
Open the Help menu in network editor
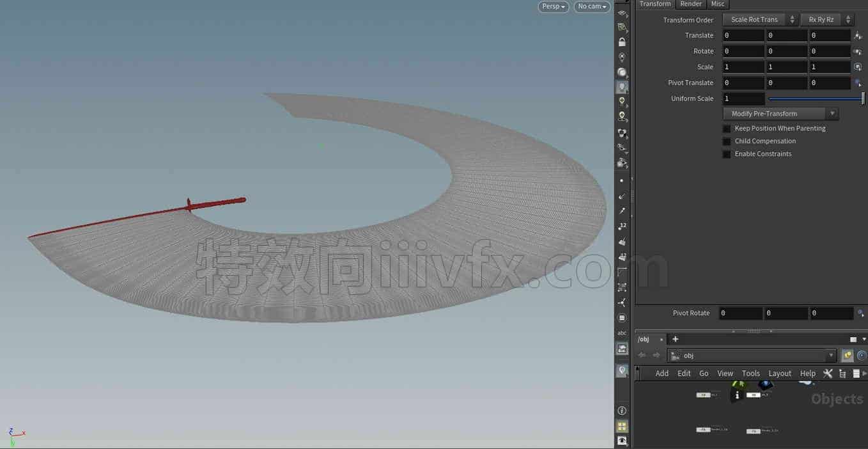[808, 374]
